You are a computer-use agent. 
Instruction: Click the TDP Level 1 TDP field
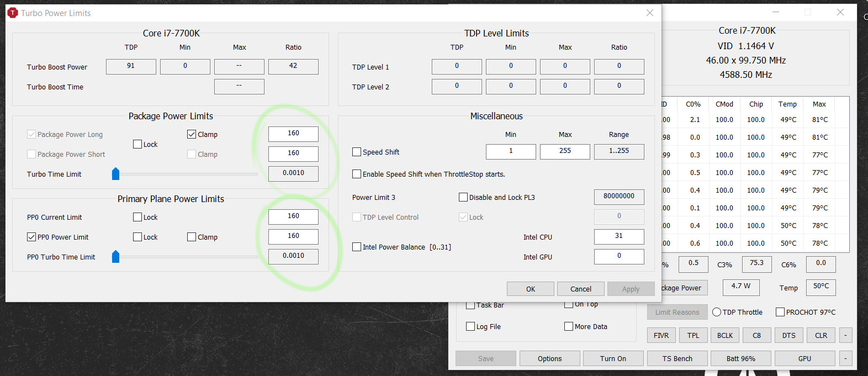point(457,66)
